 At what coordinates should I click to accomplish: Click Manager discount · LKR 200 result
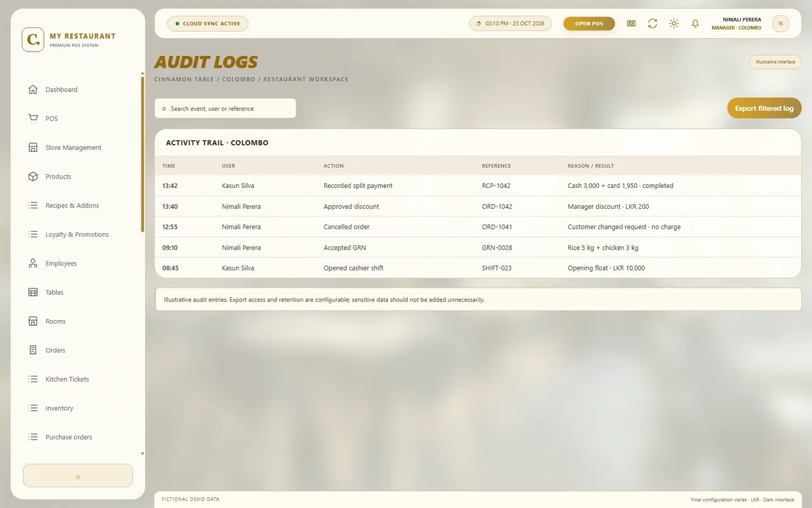(x=608, y=206)
